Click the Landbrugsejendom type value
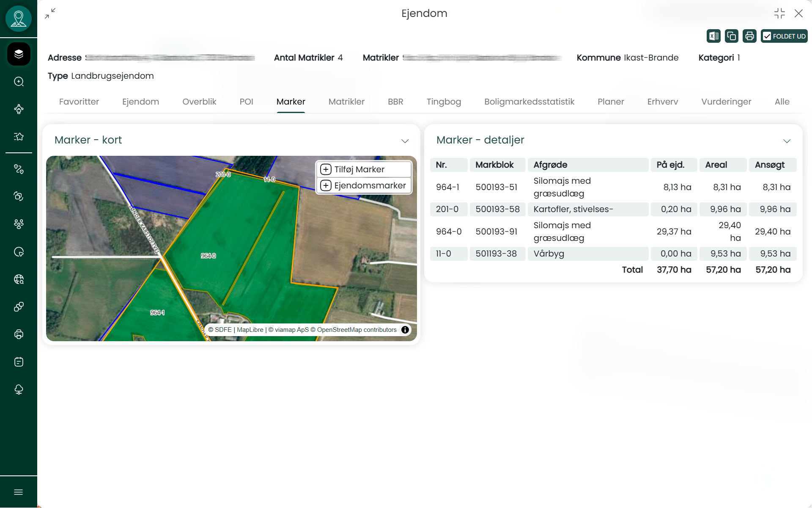 (x=112, y=76)
